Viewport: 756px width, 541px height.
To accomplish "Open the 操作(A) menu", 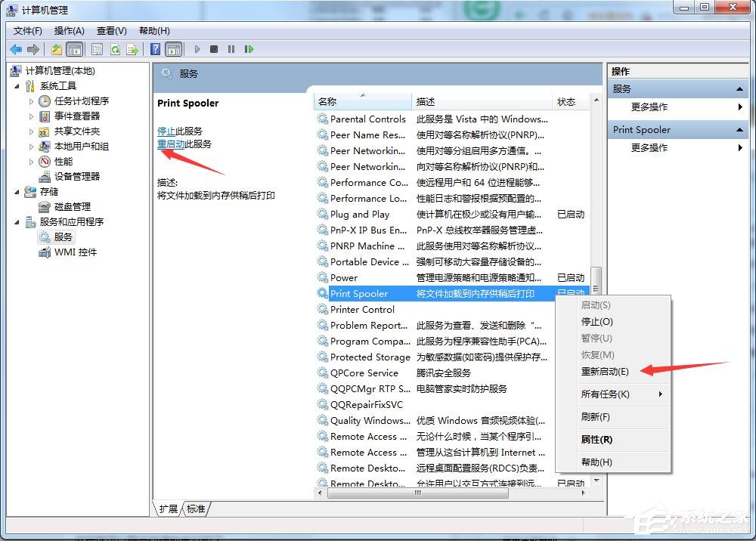I will (69, 31).
